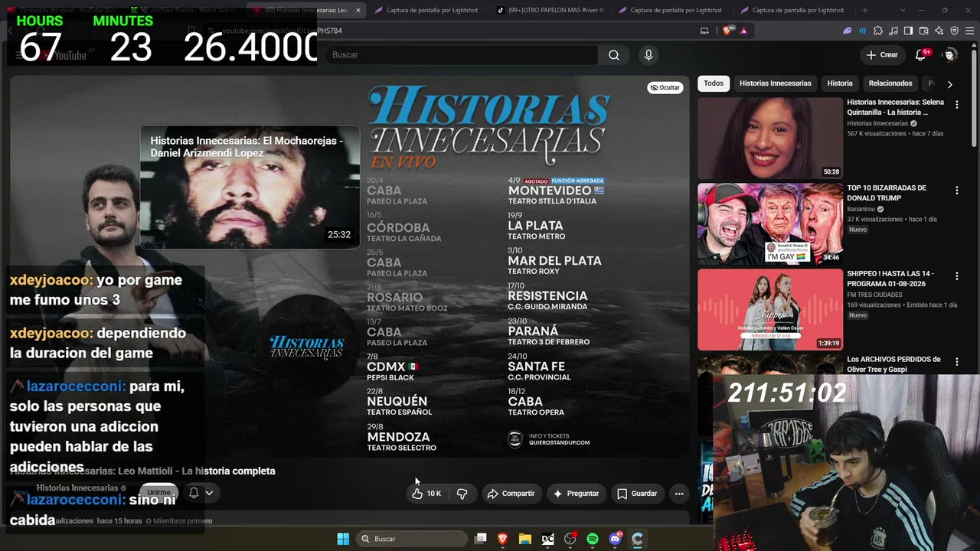Select the Historia filter chip
980x551 pixels.
pyautogui.click(x=840, y=83)
